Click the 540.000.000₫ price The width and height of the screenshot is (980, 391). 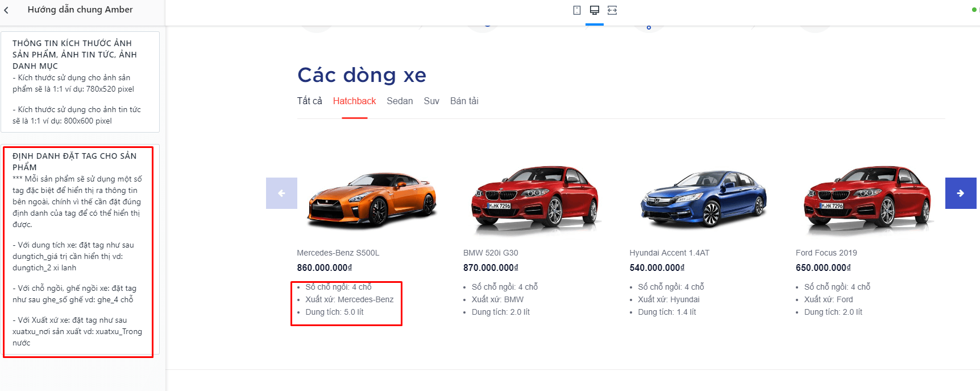coord(657,267)
